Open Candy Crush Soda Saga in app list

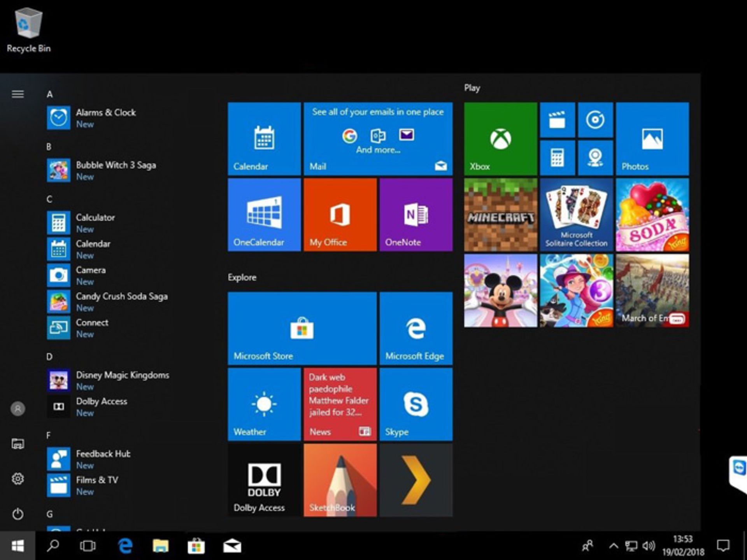(128, 302)
